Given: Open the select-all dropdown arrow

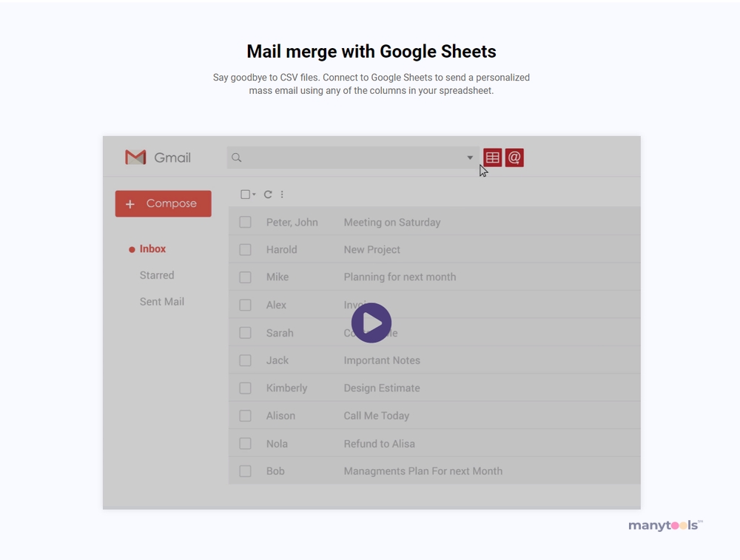Looking at the screenshot, I should [x=254, y=195].
